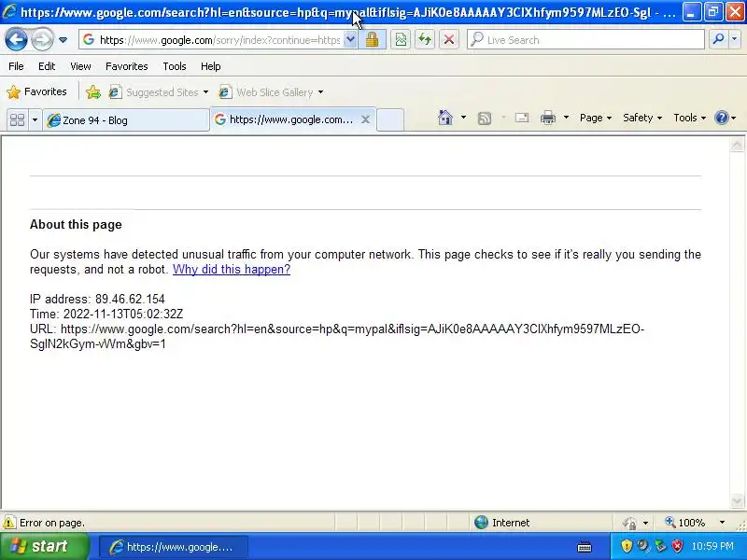
Task: Open search provider options dropdown
Action: [x=734, y=39]
